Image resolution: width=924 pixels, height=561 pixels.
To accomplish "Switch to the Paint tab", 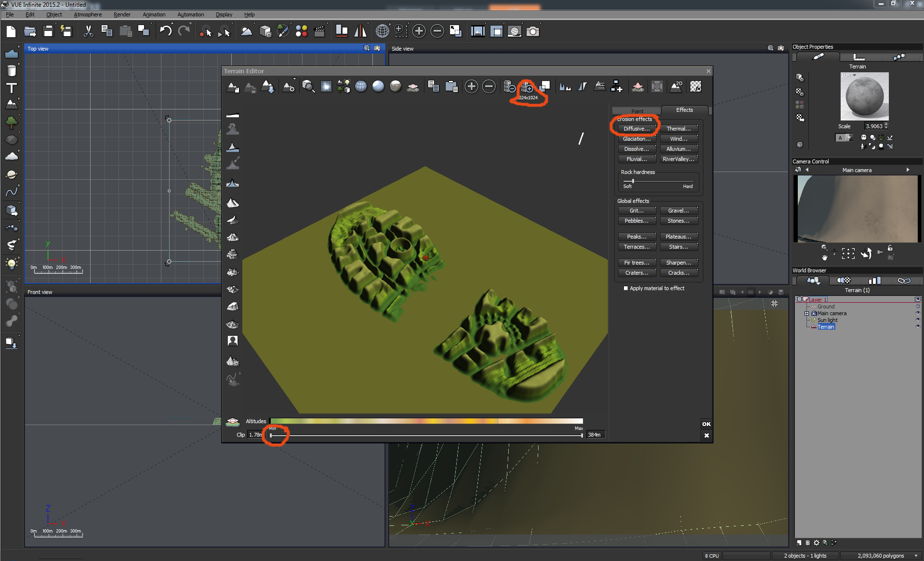I will tap(637, 111).
